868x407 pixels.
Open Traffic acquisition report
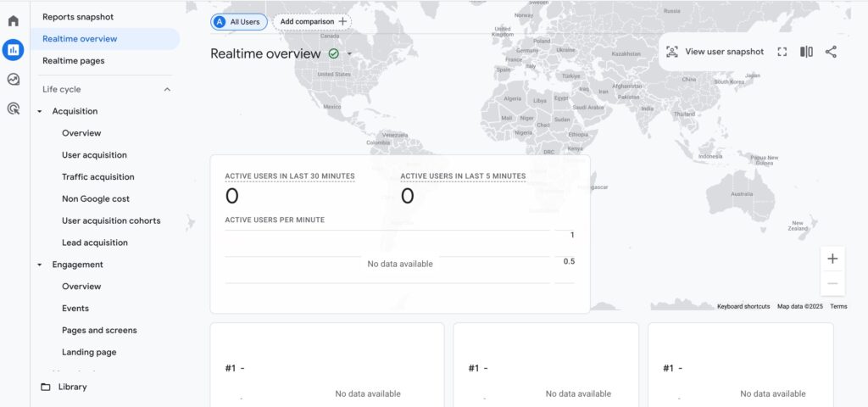tap(97, 177)
